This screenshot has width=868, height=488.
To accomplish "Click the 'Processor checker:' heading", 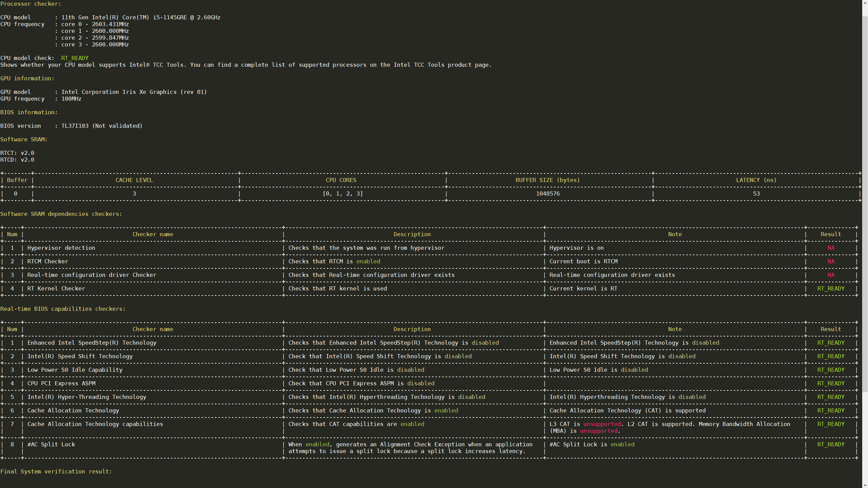I will coord(31,4).
